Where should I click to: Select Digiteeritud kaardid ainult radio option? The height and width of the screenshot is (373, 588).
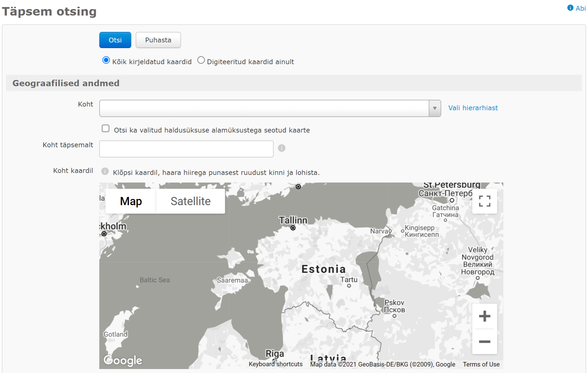pyautogui.click(x=201, y=60)
